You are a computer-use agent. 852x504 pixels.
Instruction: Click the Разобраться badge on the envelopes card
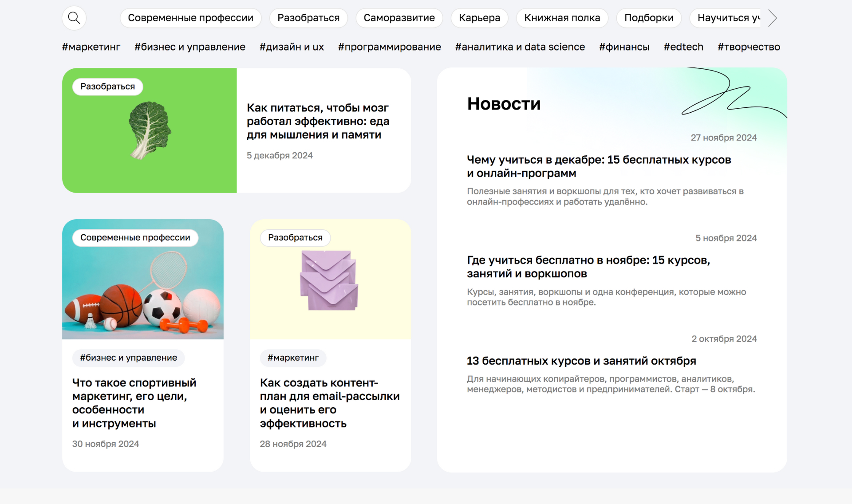pos(295,238)
